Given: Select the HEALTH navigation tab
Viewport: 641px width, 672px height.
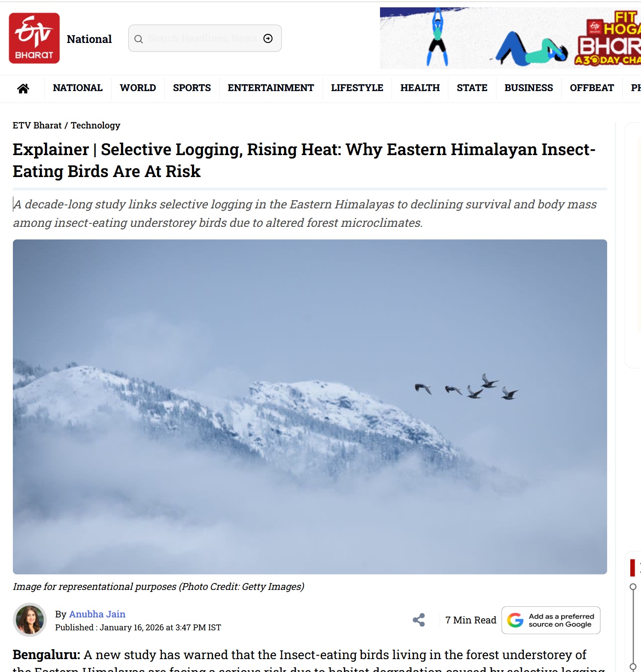Looking at the screenshot, I should (420, 88).
